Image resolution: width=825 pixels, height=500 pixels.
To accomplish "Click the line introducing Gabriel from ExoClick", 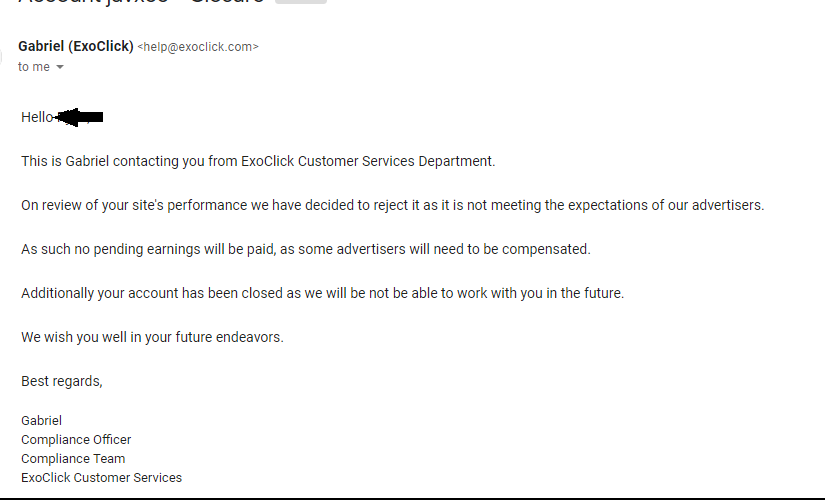I will coord(258,161).
